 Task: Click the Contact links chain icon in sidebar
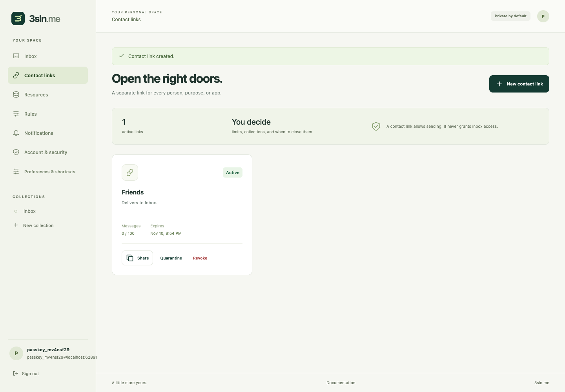pyautogui.click(x=16, y=75)
